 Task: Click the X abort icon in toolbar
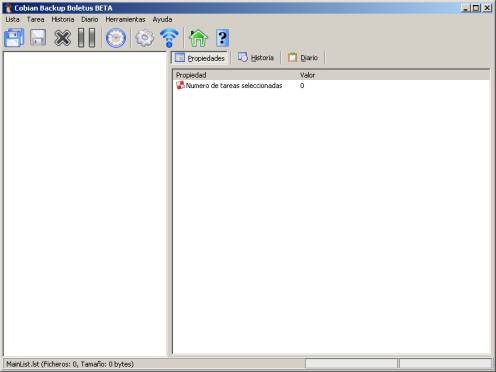62,38
